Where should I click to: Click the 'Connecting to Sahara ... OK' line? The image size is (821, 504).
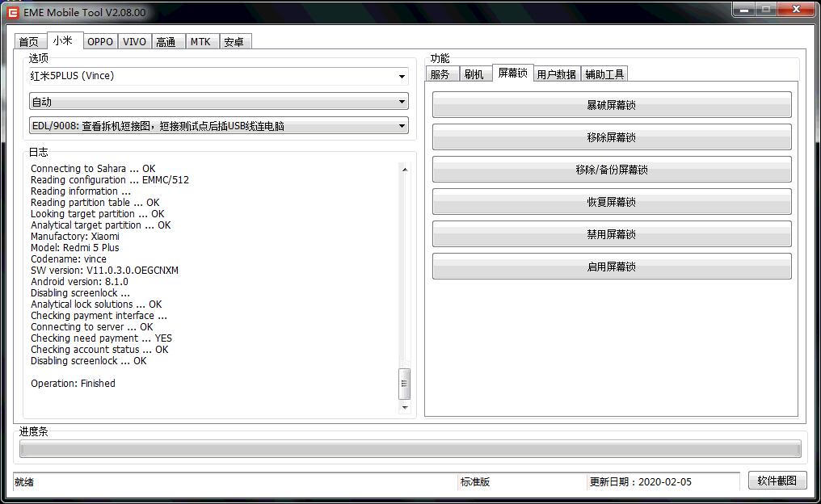click(x=93, y=169)
